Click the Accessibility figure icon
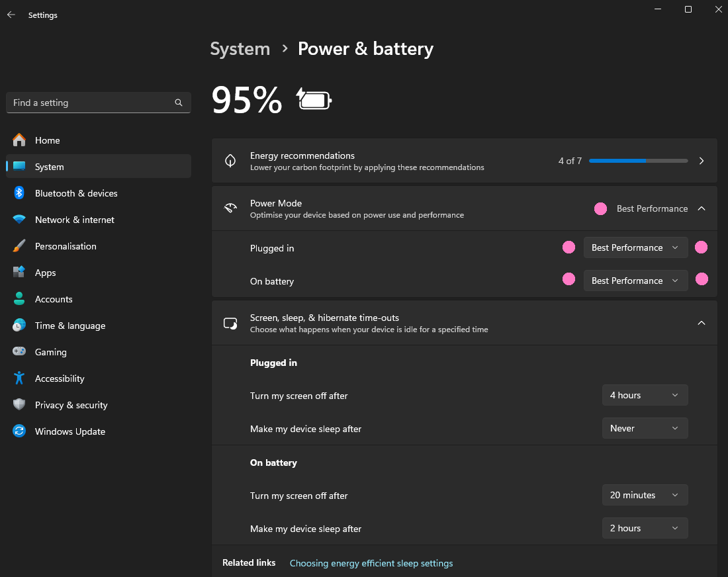 [19, 378]
